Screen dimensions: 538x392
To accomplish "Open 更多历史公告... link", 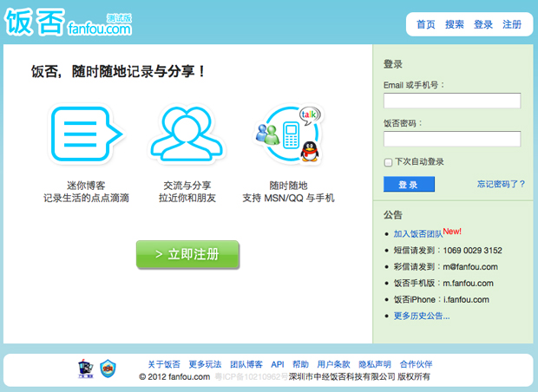I will click(422, 316).
